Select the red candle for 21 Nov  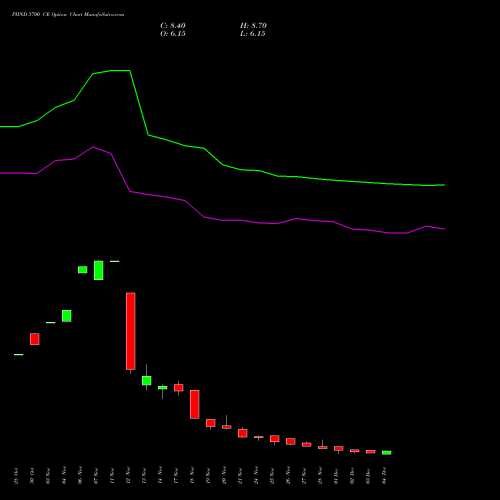(x=243, y=433)
